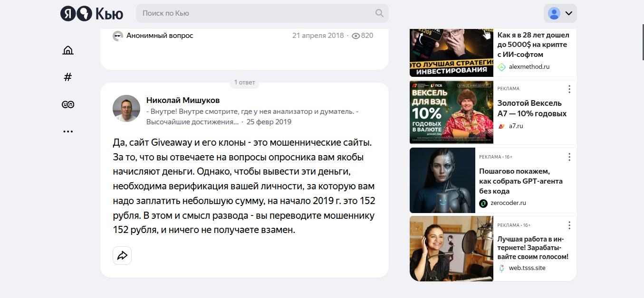Viewport: 644px width, 298px height.
Task: Click the robot woman ad image
Action: pyautogui.click(x=442, y=180)
